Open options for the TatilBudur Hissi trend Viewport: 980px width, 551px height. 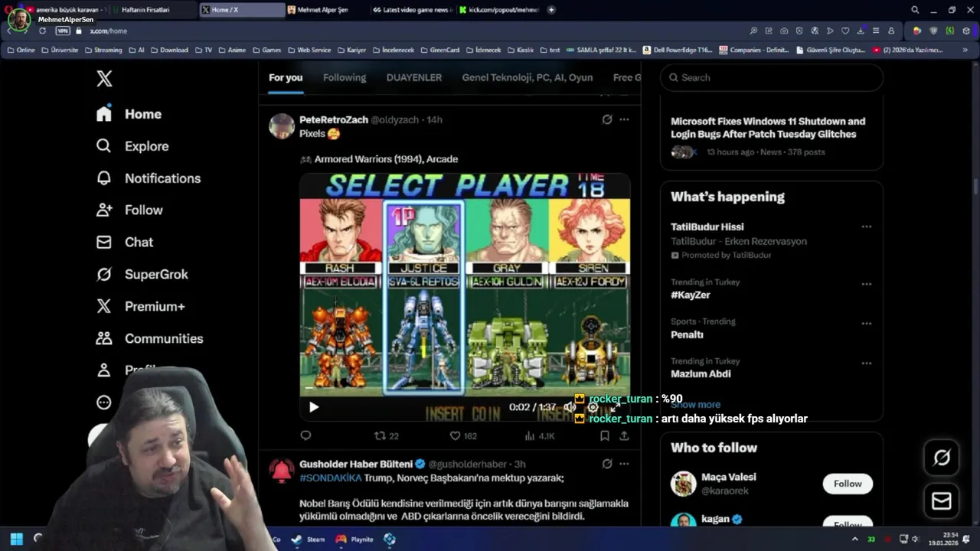[x=866, y=227]
